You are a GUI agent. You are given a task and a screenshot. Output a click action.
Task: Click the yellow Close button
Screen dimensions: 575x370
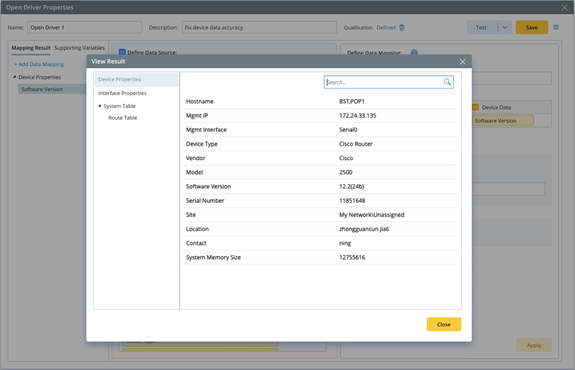[x=444, y=324]
